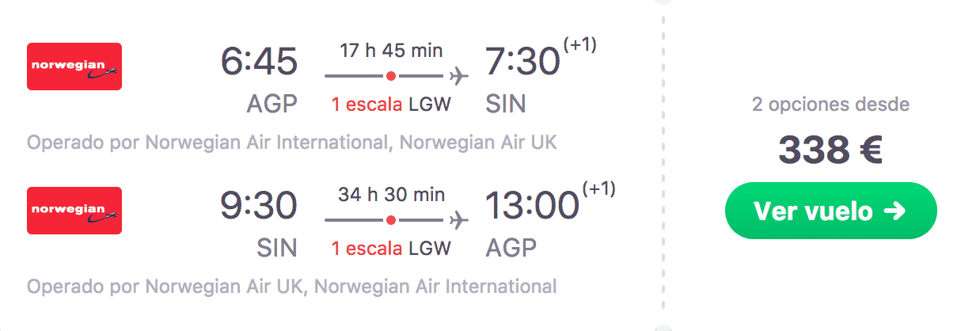Image resolution: width=980 pixels, height=331 pixels.
Task: Select the 13:00 arrival time at AGP
Action: [x=532, y=205]
